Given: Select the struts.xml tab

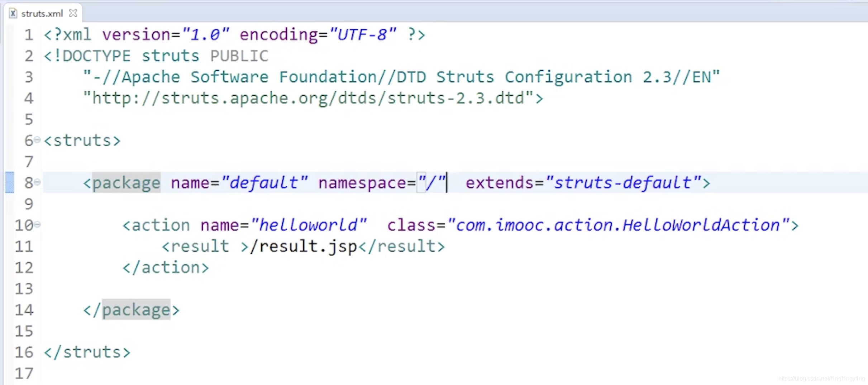Looking at the screenshot, I should coord(42,13).
